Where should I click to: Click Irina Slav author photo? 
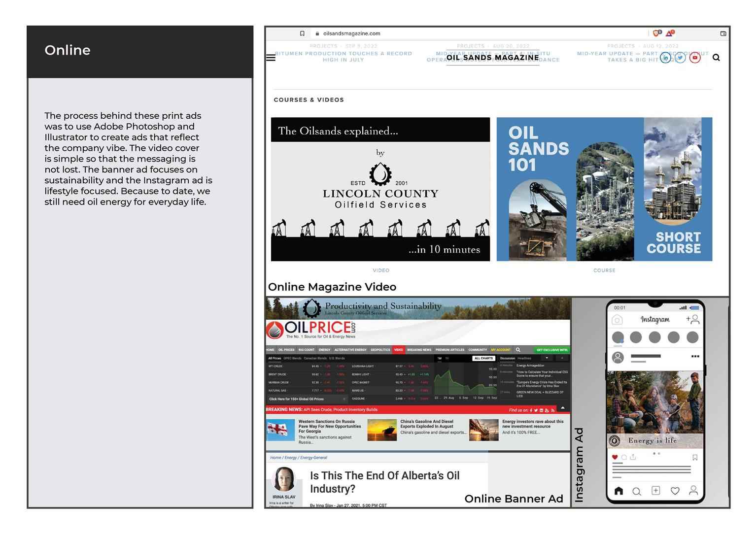[284, 479]
